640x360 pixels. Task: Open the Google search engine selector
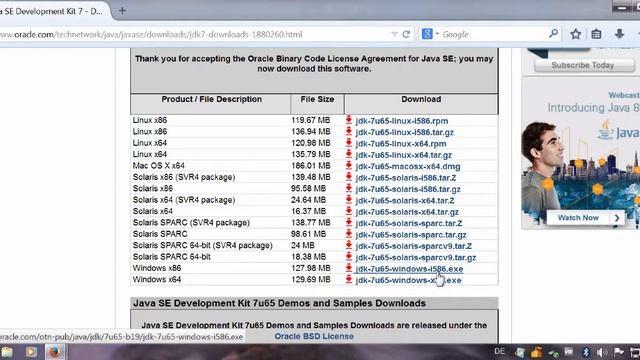pyautogui.click(x=430, y=34)
